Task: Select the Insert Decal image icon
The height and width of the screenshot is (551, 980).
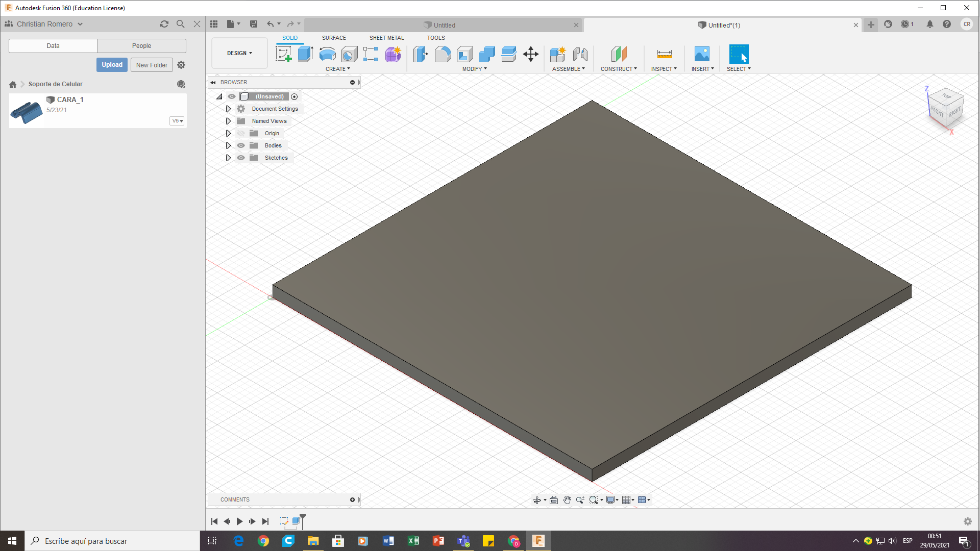Action: (702, 54)
